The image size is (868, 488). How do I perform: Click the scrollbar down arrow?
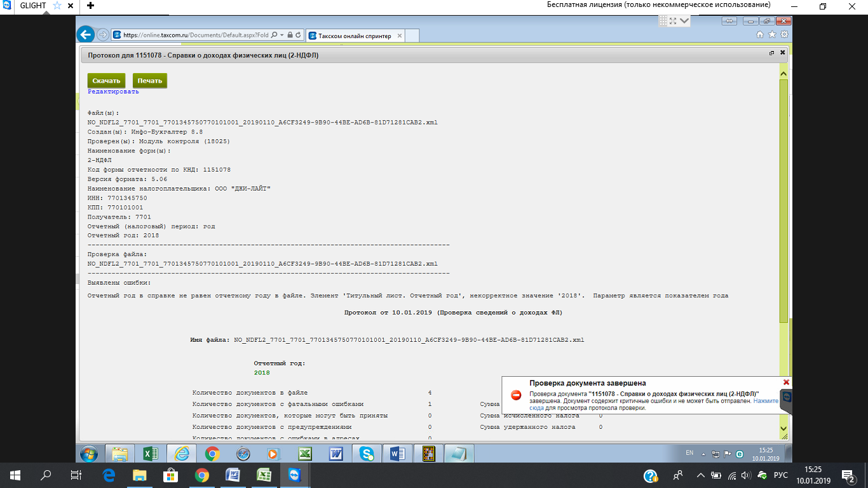pos(784,430)
